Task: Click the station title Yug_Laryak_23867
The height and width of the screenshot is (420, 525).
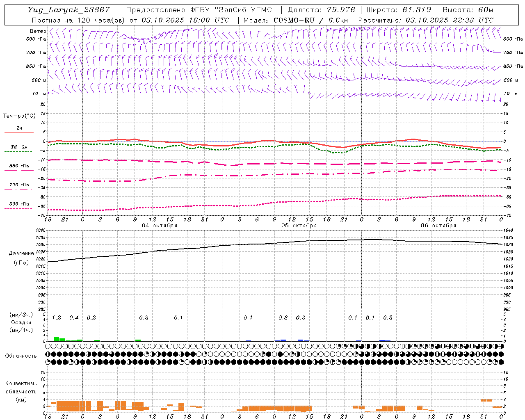Action: pyautogui.click(x=69, y=10)
